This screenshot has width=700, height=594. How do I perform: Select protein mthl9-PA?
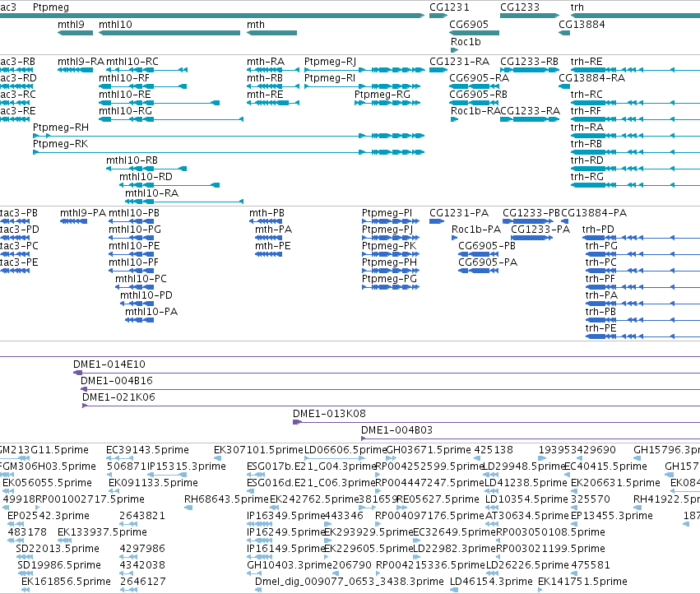point(74,221)
